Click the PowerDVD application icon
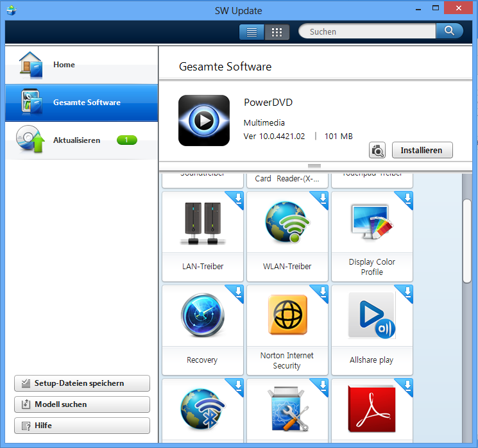 (x=204, y=120)
